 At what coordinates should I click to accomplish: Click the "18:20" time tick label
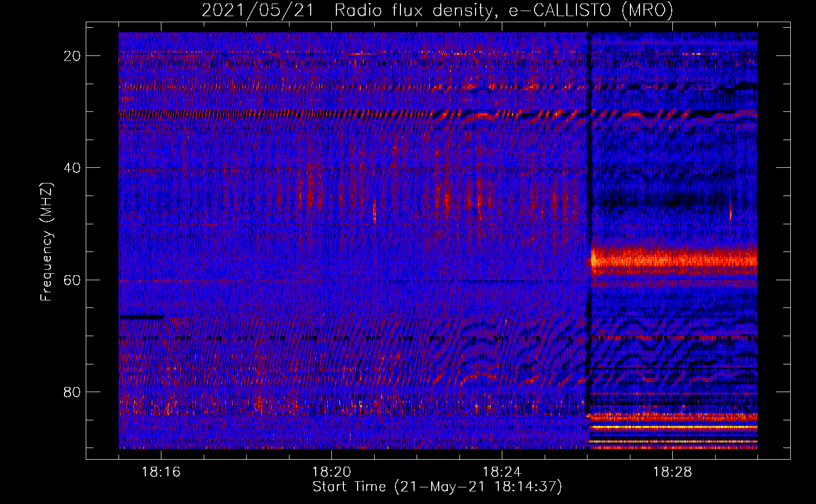click(331, 472)
